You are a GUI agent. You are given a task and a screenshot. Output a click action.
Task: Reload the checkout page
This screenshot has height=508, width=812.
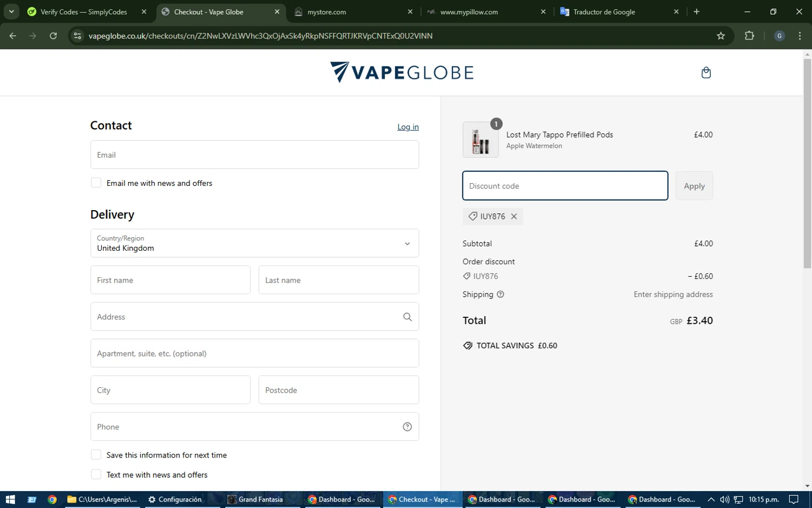[x=53, y=36]
